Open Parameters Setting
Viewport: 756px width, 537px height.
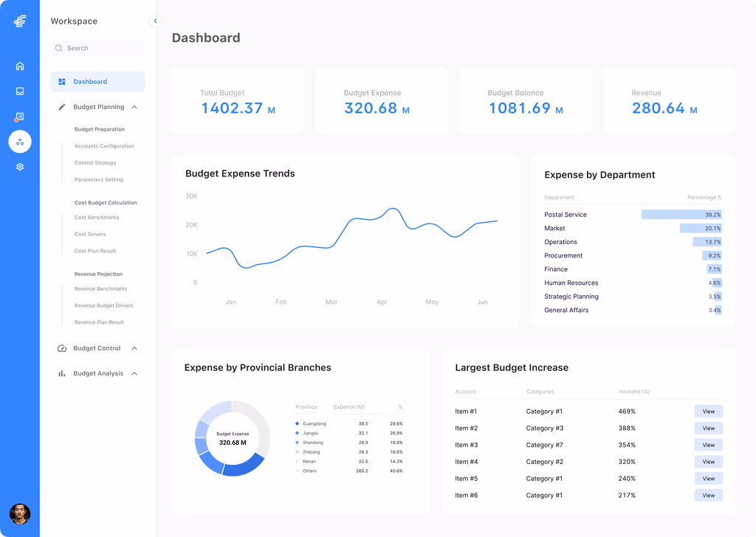point(98,180)
